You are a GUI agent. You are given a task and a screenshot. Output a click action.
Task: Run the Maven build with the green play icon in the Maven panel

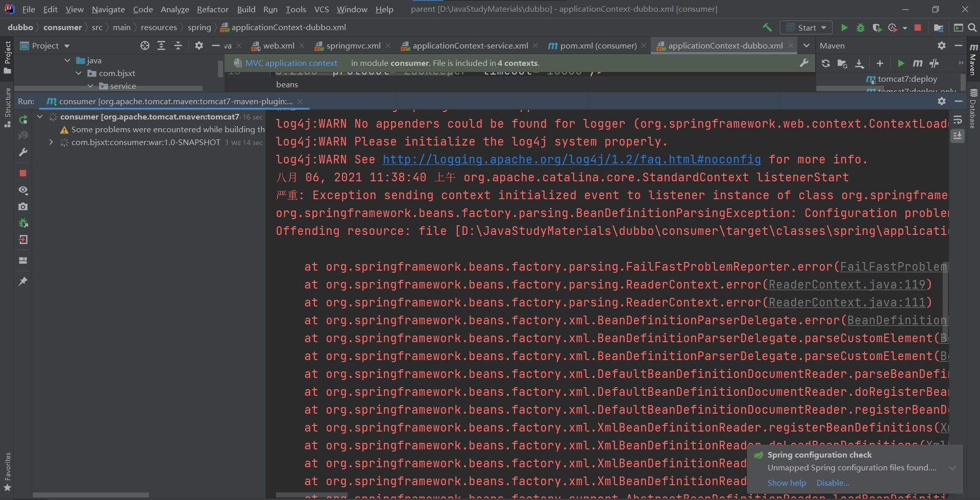(x=901, y=63)
